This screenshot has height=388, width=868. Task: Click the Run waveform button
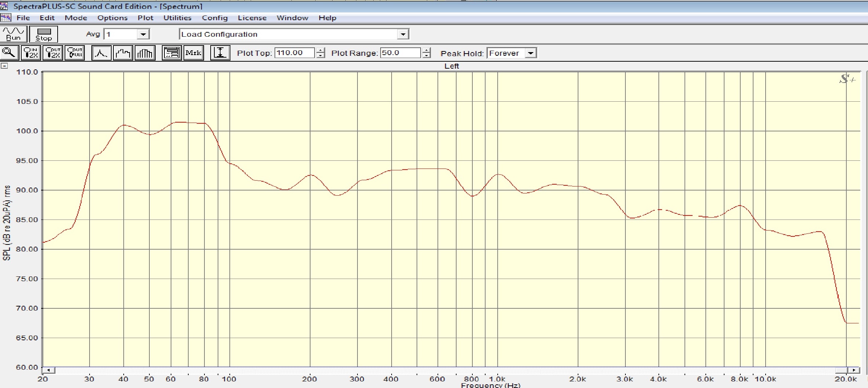click(x=14, y=34)
